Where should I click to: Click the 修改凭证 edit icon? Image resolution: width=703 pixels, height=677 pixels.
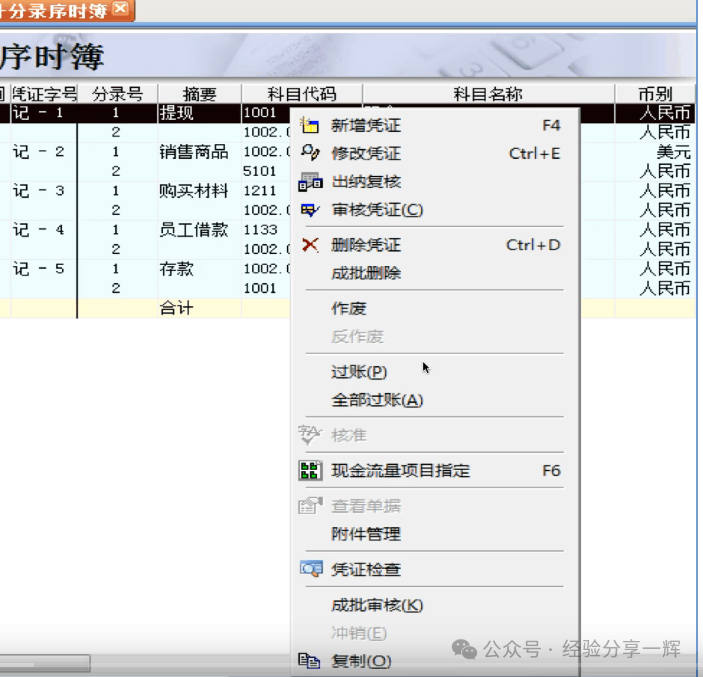point(310,154)
